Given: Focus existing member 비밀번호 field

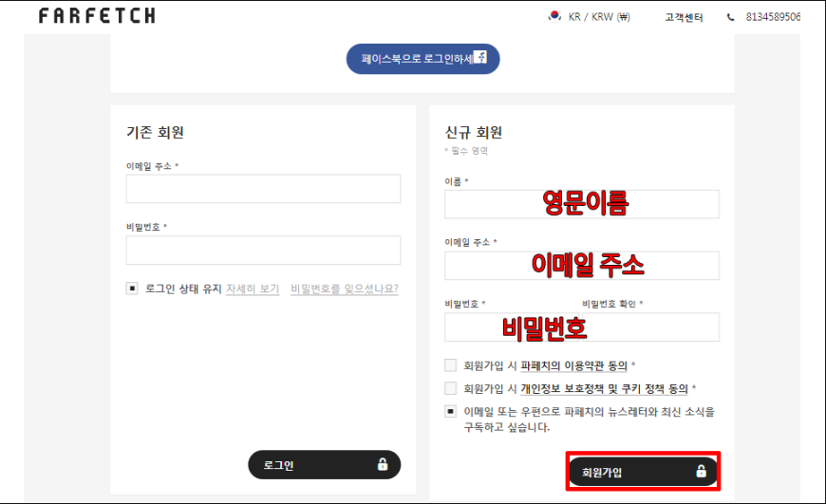Looking at the screenshot, I should point(263,250).
